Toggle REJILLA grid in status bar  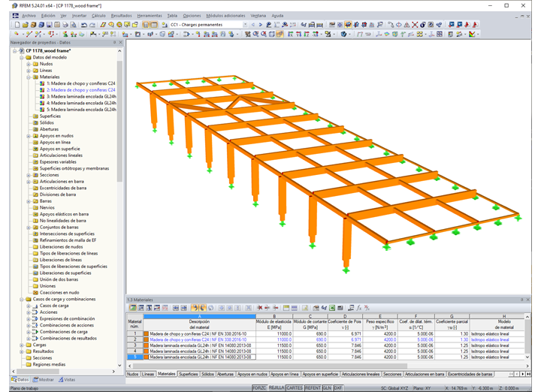[277, 387]
